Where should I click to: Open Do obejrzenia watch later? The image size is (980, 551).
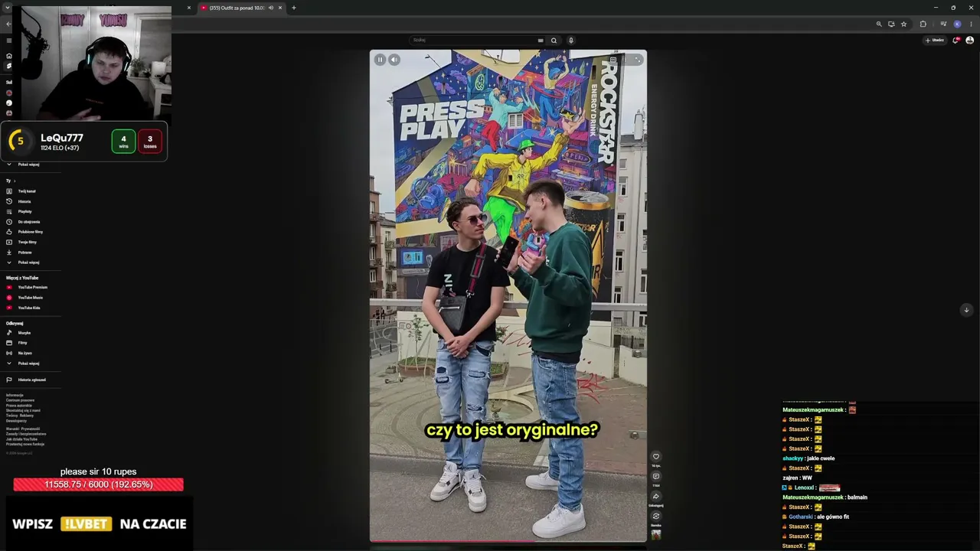coord(29,222)
